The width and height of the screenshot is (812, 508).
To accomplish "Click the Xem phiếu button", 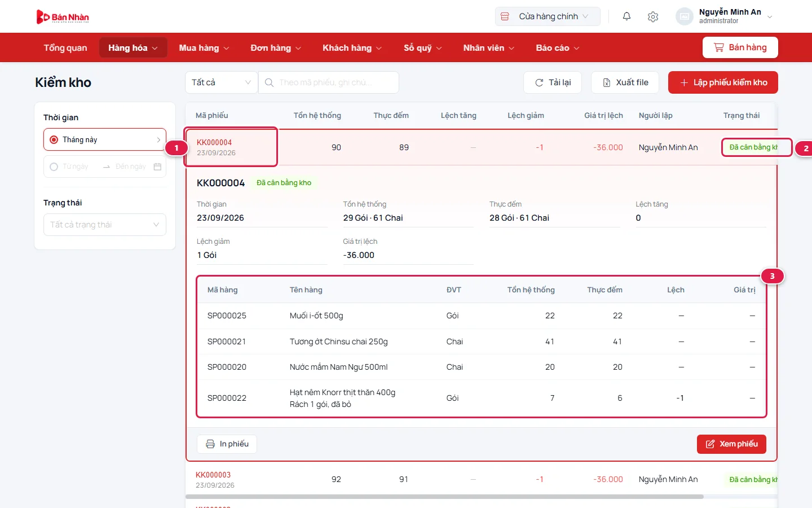I will (731, 444).
